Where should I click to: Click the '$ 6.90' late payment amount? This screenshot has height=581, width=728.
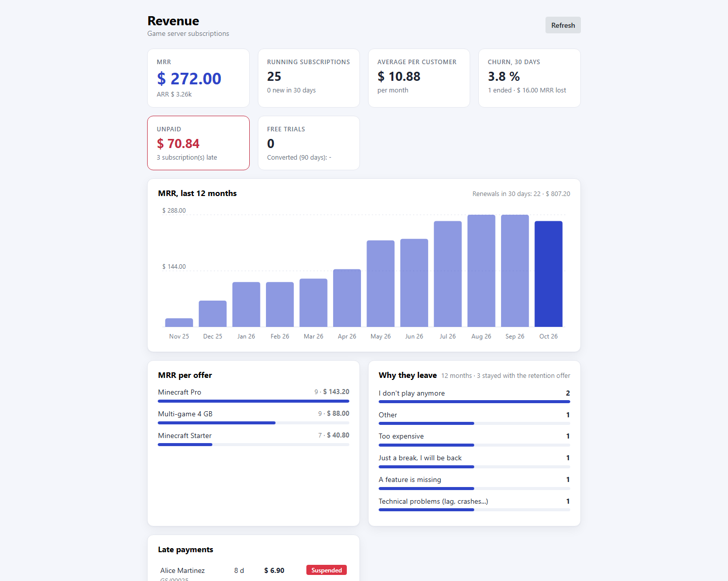tap(274, 570)
